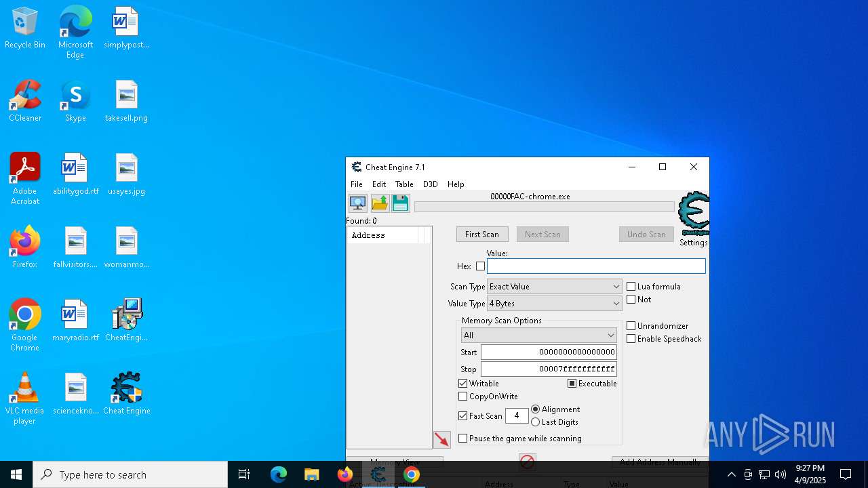The width and height of the screenshot is (868, 488).
Task: Open a cheat table folder icon
Action: (380, 203)
